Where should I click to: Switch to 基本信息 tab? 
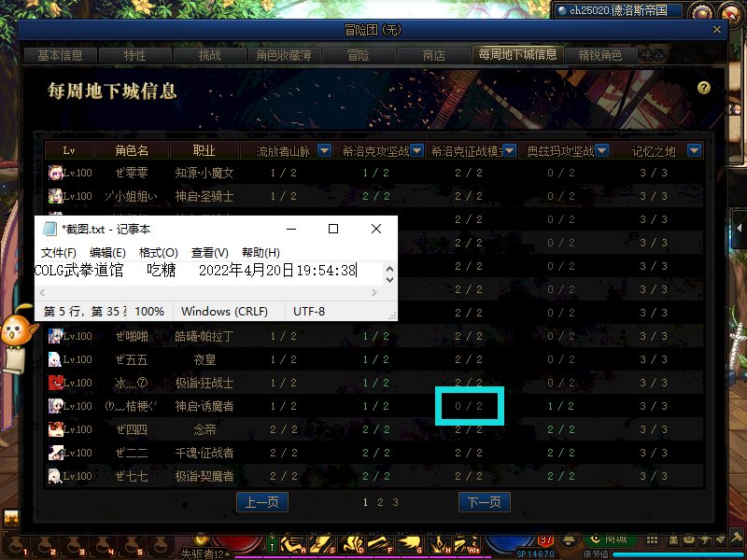(60, 55)
